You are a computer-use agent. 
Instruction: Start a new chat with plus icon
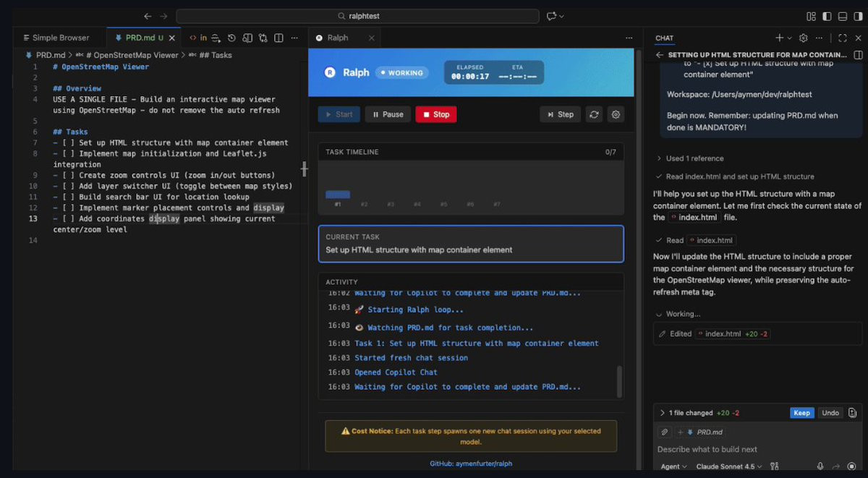(x=779, y=38)
